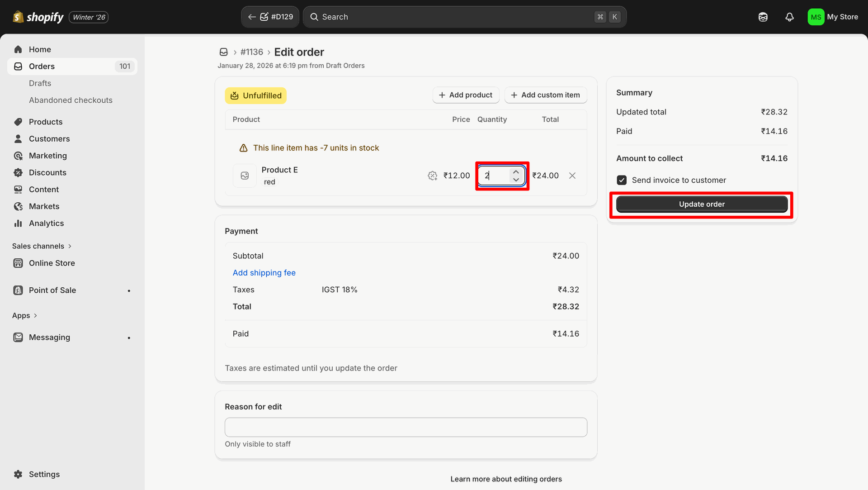Decrease quantity with the down stepper arrow
The height and width of the screenshot is (490, 868).
coord(516,180)
